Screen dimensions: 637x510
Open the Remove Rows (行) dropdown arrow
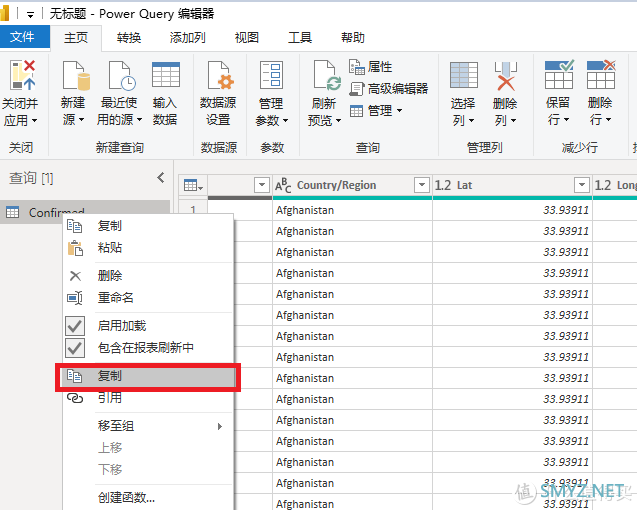608,119
